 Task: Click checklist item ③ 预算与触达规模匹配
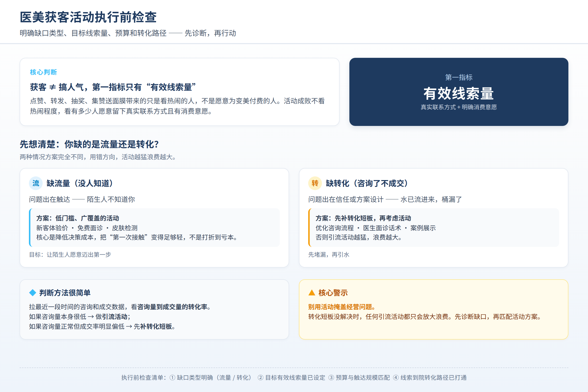(359, 378)
